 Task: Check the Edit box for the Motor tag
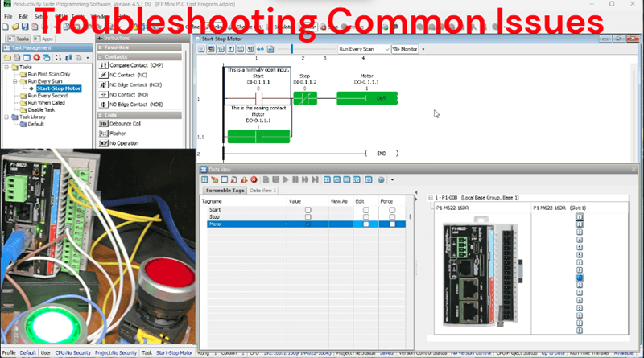366,224
